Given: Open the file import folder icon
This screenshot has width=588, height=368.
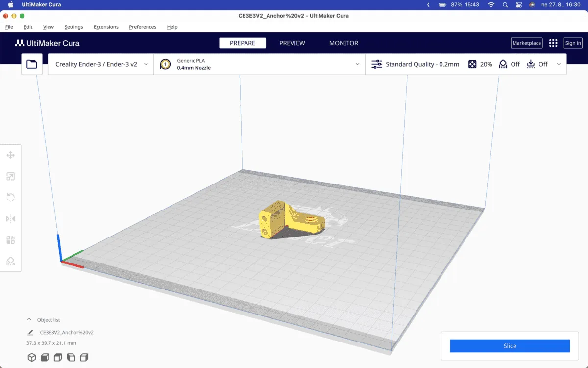Looking at the screenshot, I should [31, 64].
